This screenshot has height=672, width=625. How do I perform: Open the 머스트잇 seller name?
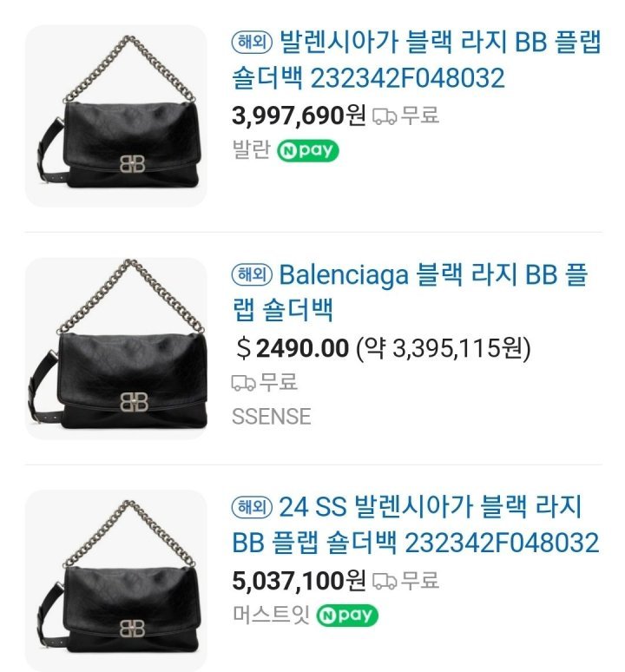(x=271, y=615)
